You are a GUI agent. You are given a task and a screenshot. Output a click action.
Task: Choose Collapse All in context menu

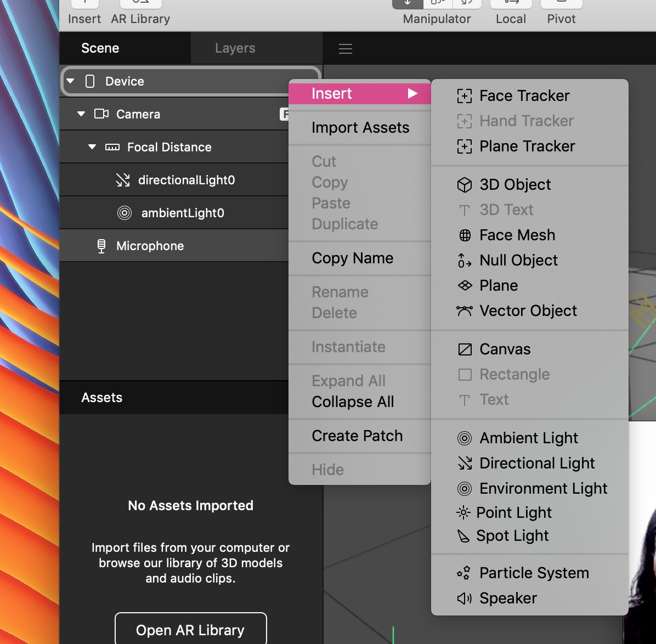click(353, 402)
